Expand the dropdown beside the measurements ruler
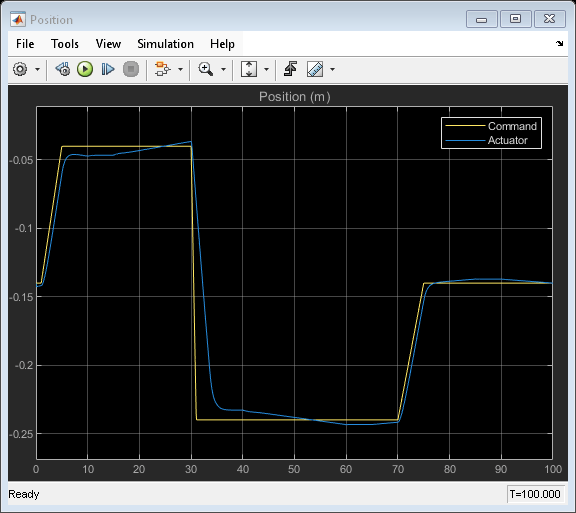576x513 pixels. 332,69
